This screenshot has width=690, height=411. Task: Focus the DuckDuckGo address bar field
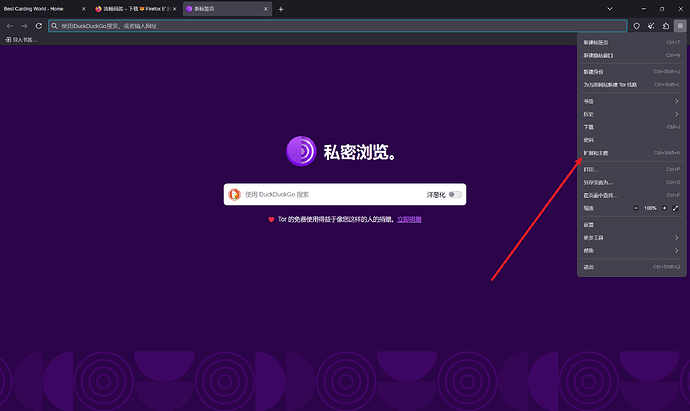point(338,26)
